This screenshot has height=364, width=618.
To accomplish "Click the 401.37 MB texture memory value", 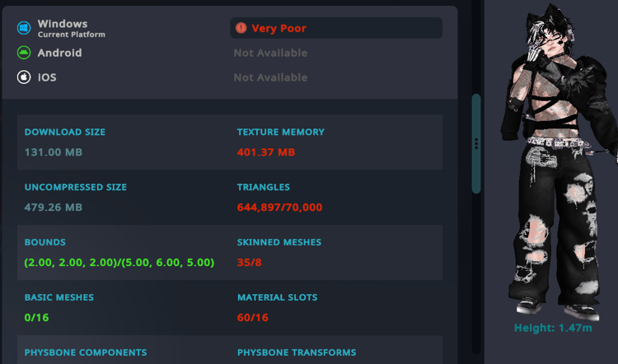I will point(266,152).
